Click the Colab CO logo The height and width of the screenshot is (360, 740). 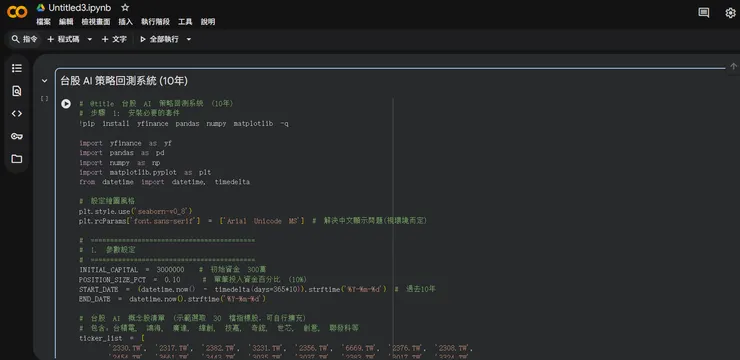[17, 12]
